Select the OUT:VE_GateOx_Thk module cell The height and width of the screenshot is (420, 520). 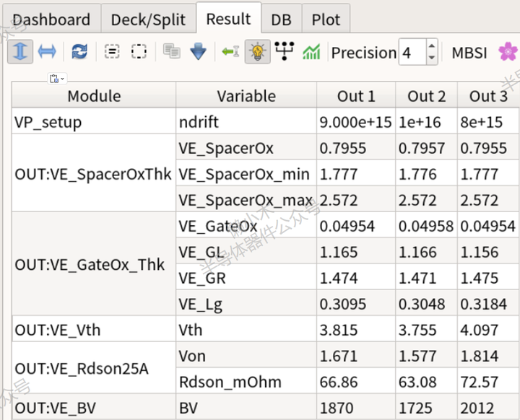pos(94,264)
